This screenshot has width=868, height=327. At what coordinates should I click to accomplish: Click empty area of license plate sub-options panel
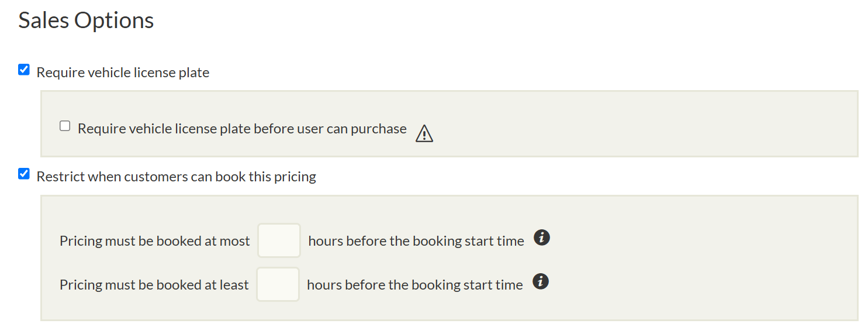coord(643,124)
